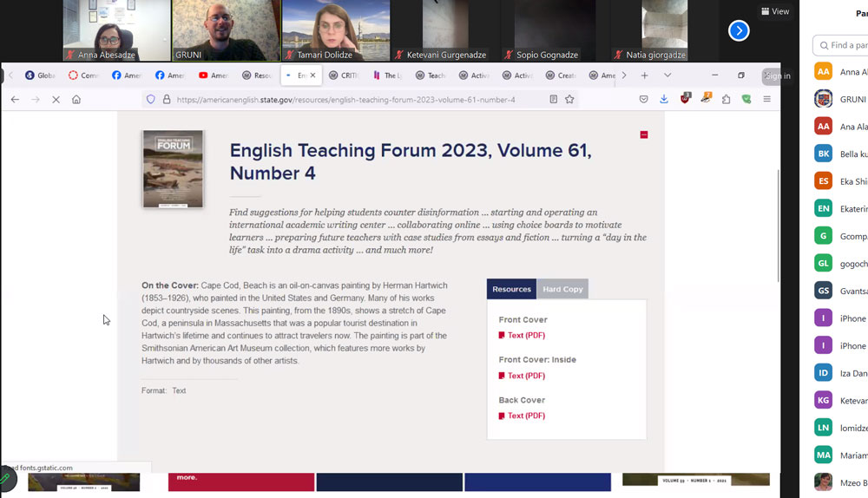
Task: Open the Back Cover Text (PDF) link
Action: (526, 416)
